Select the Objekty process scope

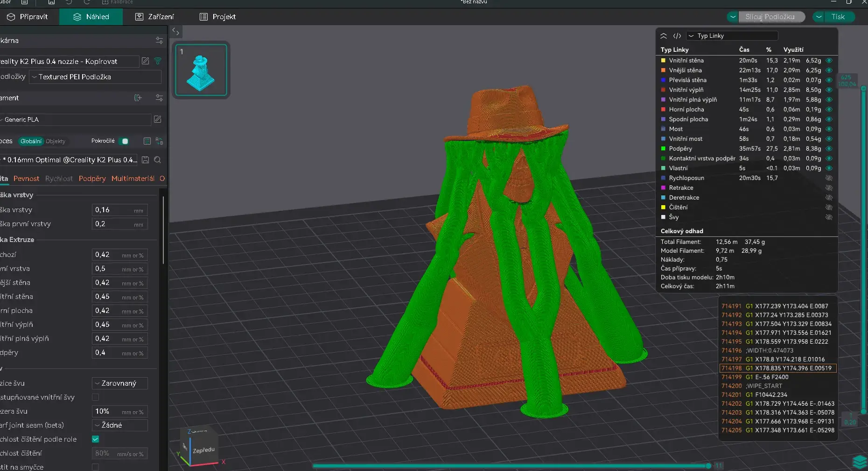click(x=56, y=141)
